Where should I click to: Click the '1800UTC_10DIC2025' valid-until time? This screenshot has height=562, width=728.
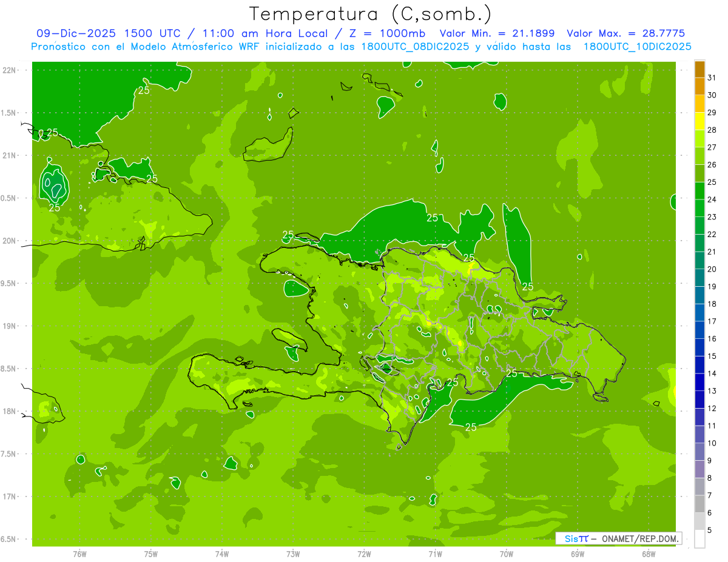tap(637, 46)
